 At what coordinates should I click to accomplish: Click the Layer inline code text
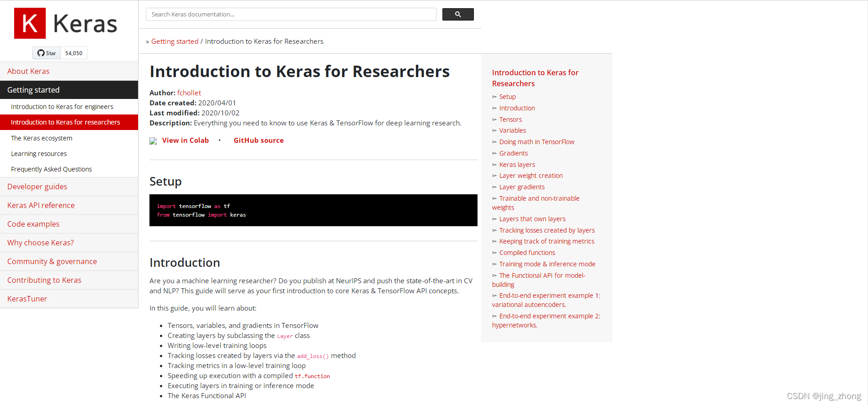click(x=285, y=337)
